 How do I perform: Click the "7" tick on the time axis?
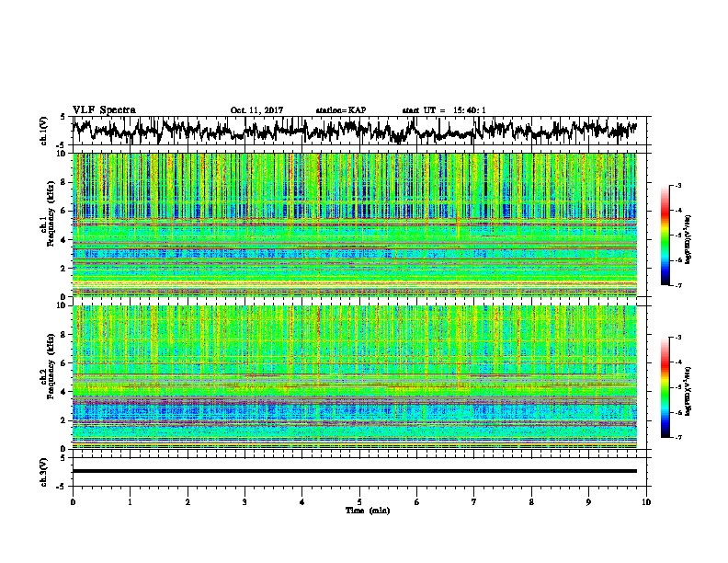pyautogui.click(x=474, y=502)
